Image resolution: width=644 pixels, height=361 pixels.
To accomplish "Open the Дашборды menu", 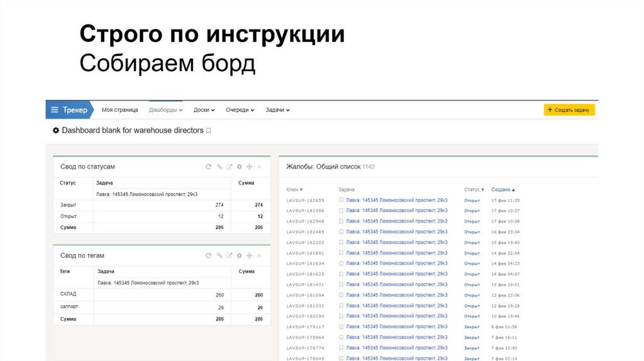I will 165,109.
